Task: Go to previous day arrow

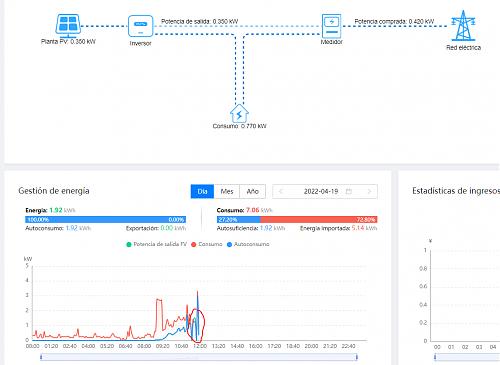Action: [x=281, y=191]
